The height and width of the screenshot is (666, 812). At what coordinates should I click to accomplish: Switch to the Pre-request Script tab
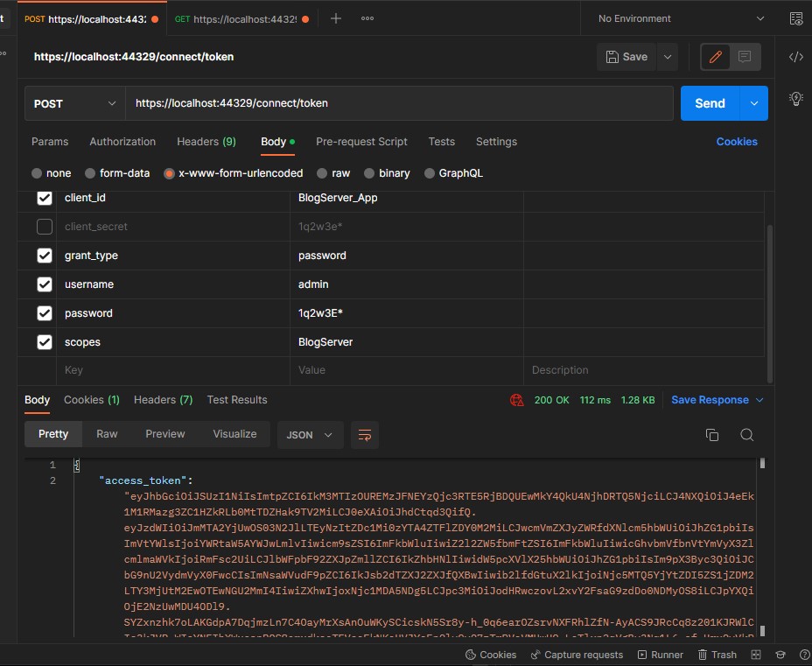[360, 142]
